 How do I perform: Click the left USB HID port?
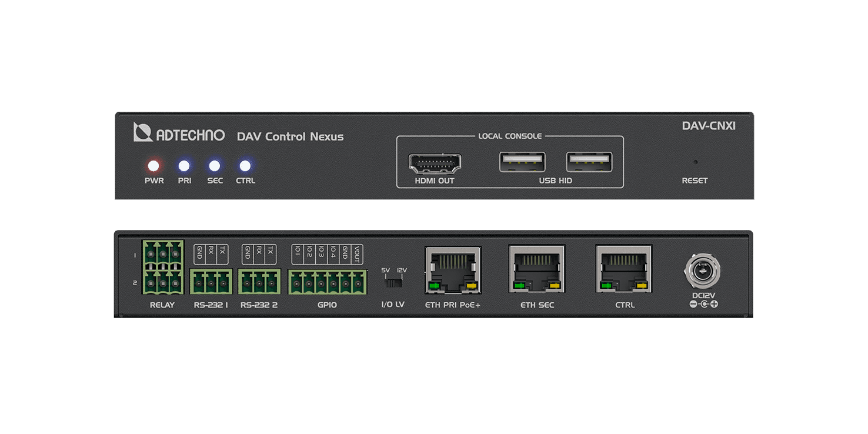(522, 162)
